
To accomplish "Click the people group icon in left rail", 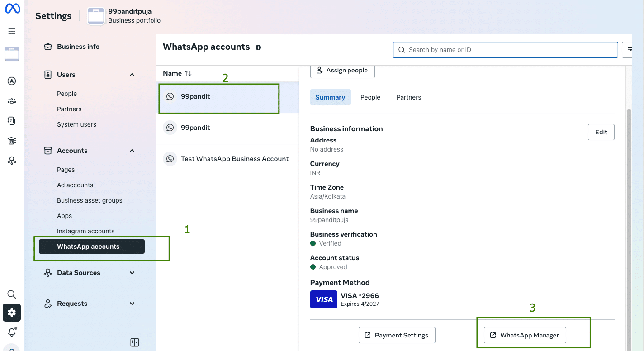I will (x=12, y=101).
